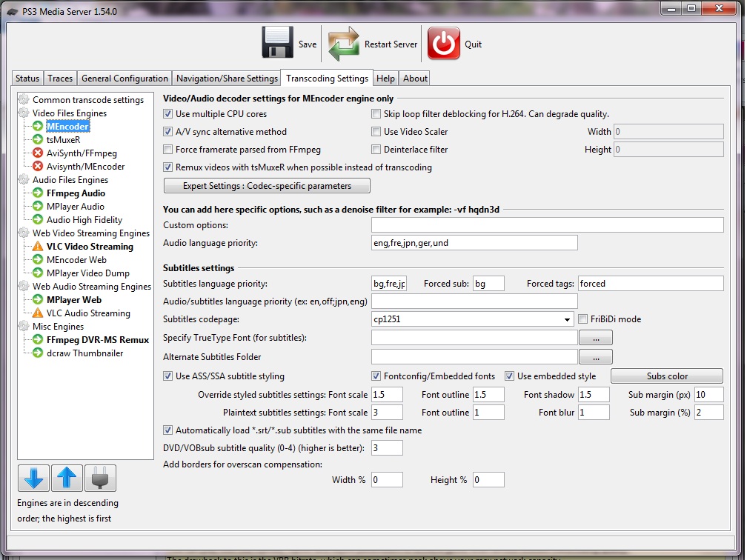Toggle Use ASS/SSA subtitle styling checkbox

tap(167, 376)
